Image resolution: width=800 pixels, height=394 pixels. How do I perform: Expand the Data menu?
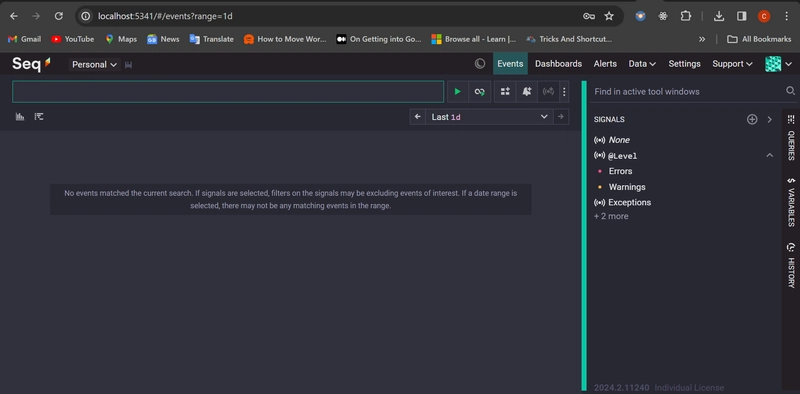point(642,64)
